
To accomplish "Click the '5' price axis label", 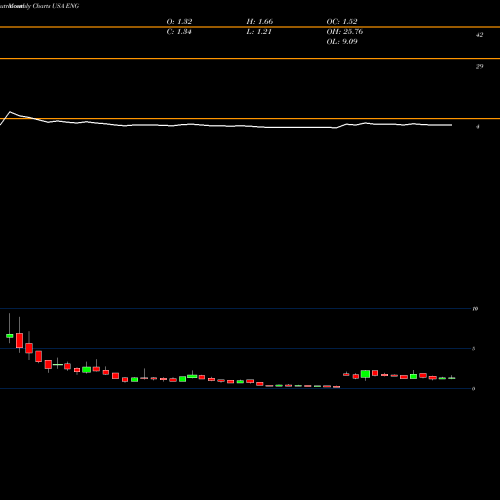I will click(473, 349).
